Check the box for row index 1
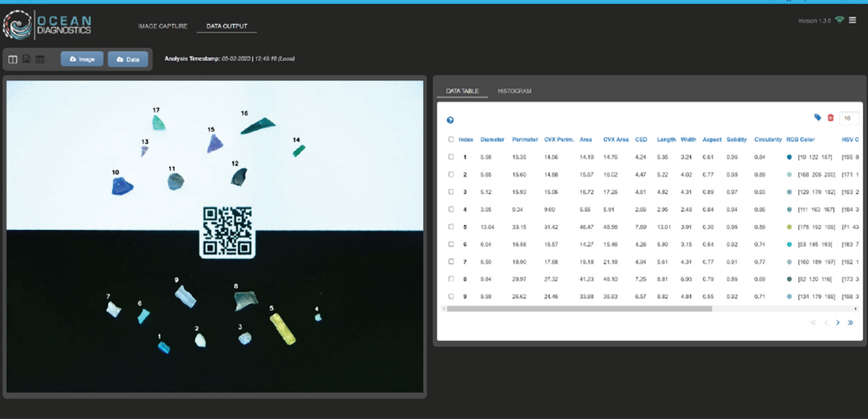Viewport: 868px width, 419px height. (x=451, y=157)
